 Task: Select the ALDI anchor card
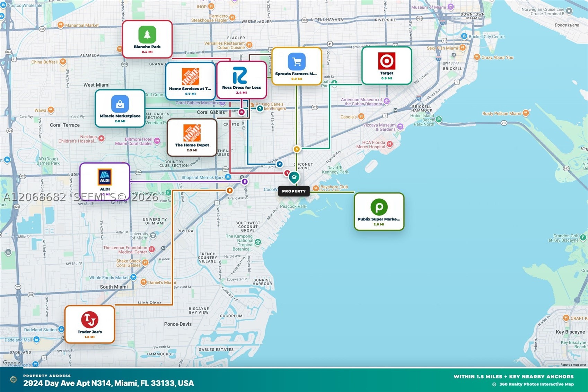pyautogui.click(x=105, y=182)
